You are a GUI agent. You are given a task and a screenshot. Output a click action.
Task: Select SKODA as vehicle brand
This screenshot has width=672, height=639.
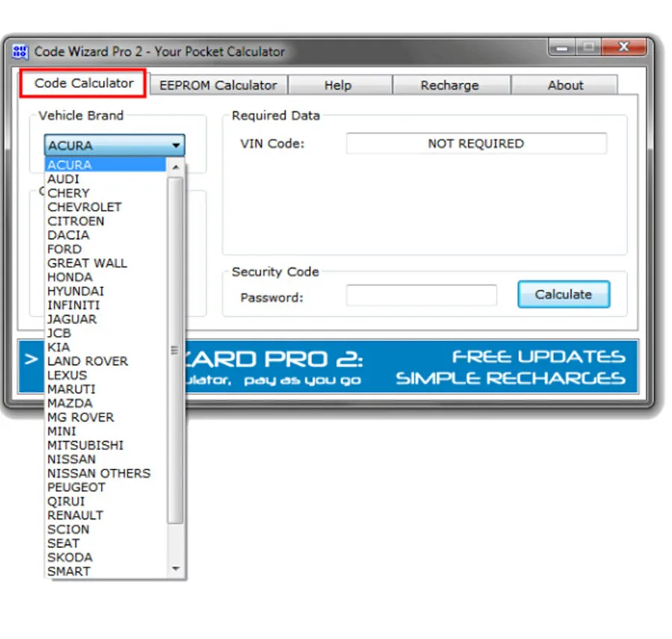pos(106,558)
